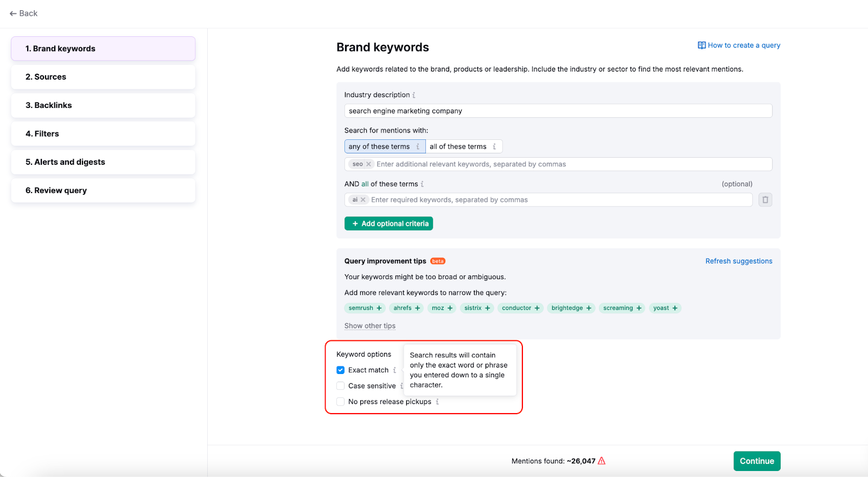This screenshot has height=477, width=868.
Task: Remove the 'ai' keyword tag
Action: click(x=363, y=200)
